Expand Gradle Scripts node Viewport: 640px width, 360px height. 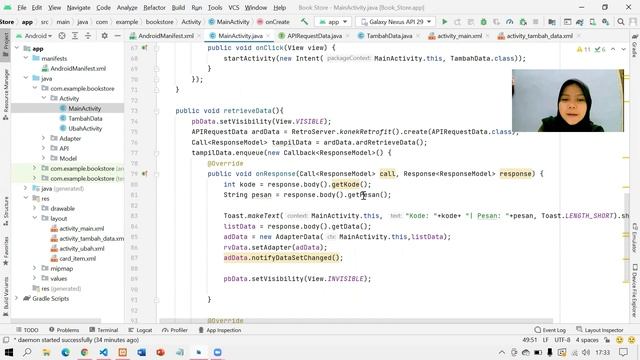[17, 298]
